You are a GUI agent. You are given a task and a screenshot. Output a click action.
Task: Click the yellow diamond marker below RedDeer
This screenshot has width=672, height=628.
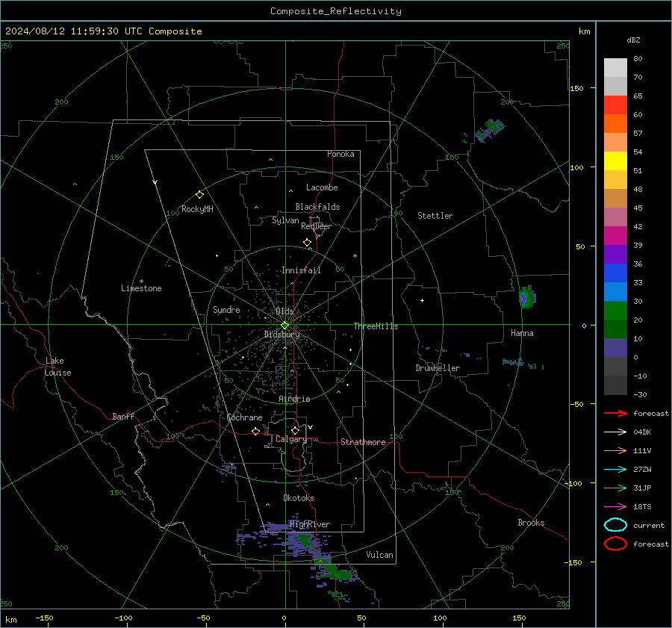tap(307, 243)
